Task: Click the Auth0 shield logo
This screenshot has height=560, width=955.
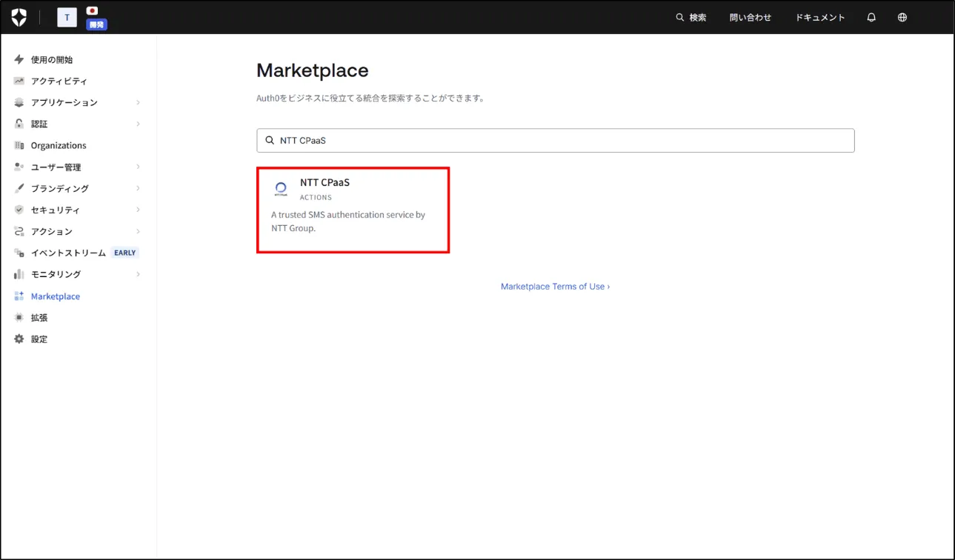Action: [19, 18]
